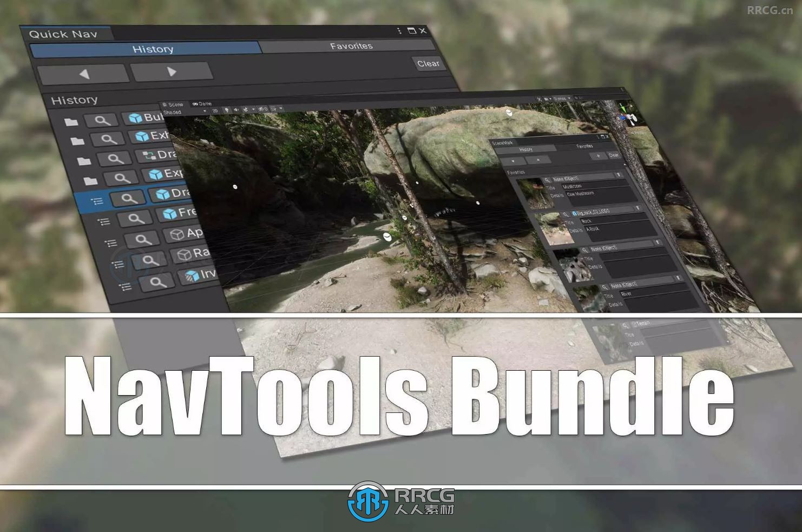Click hierarchy list icon of the Ra row
Image resolution: width=802 pixels, height=532 pixels.
click(118, 264)
